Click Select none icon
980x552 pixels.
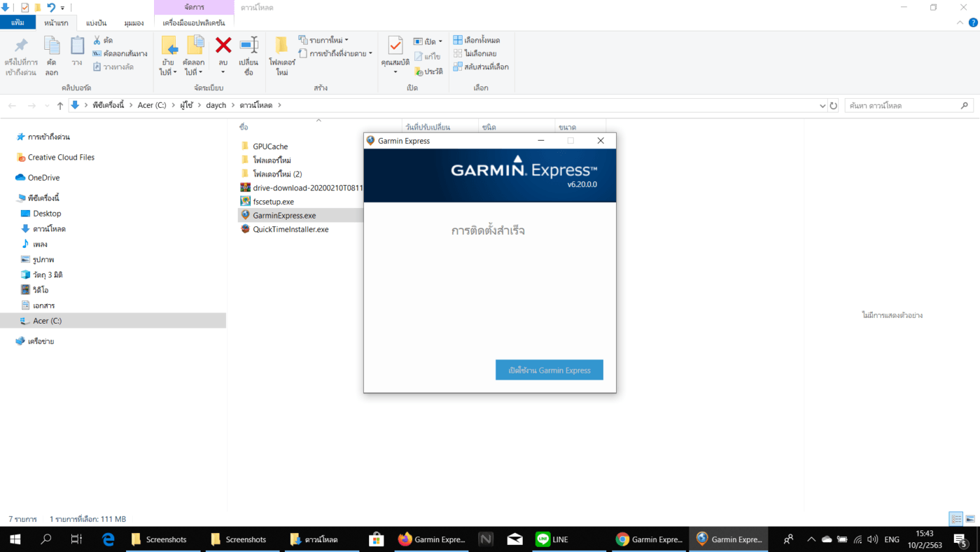458,53
